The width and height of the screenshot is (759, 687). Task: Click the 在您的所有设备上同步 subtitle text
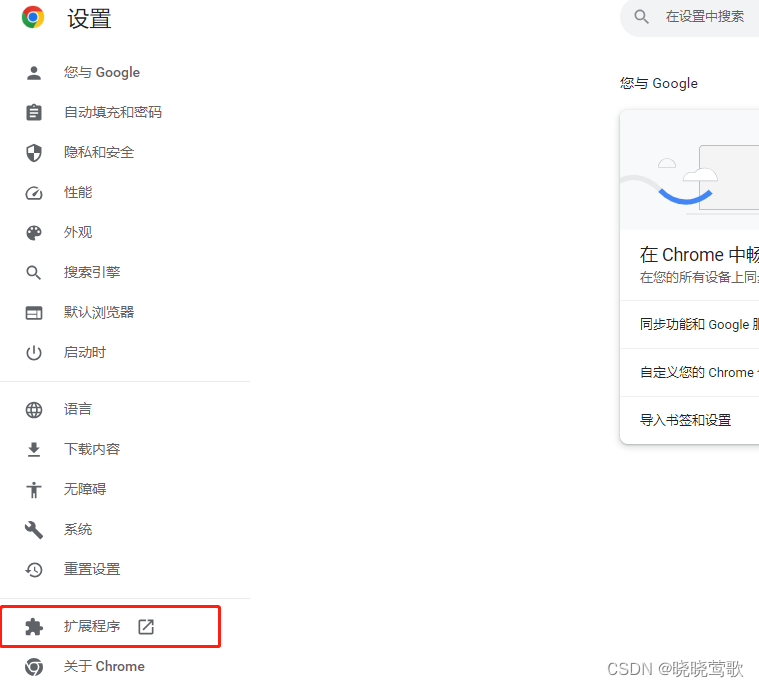[x=699, y=277]
